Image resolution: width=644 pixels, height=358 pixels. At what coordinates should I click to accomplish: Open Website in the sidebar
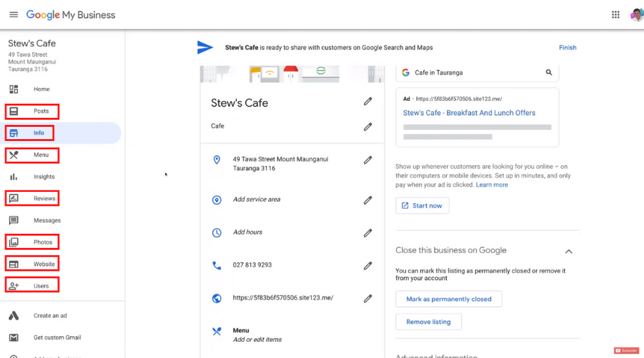pos(44,264)
